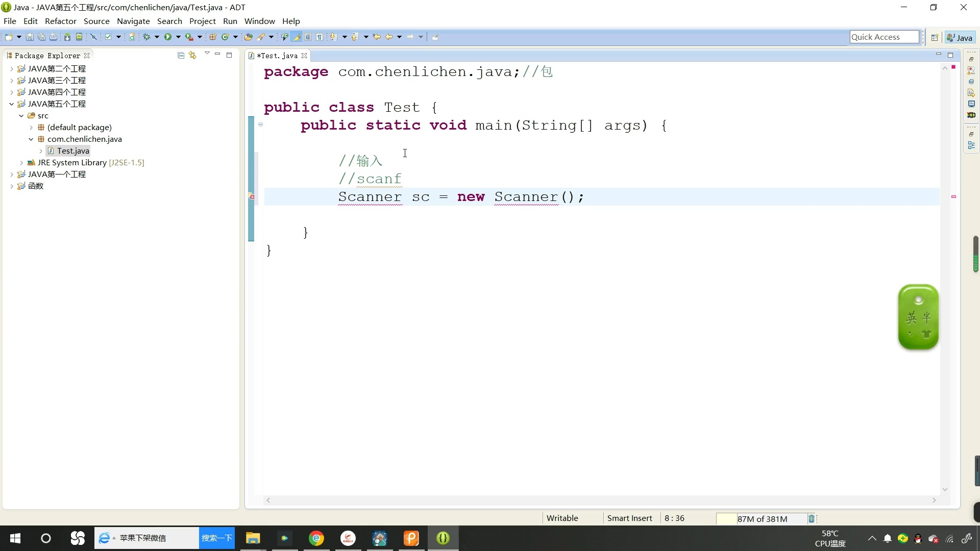Close the Package Explorer view tab
980x551 pixels.
tap(87, 56)
